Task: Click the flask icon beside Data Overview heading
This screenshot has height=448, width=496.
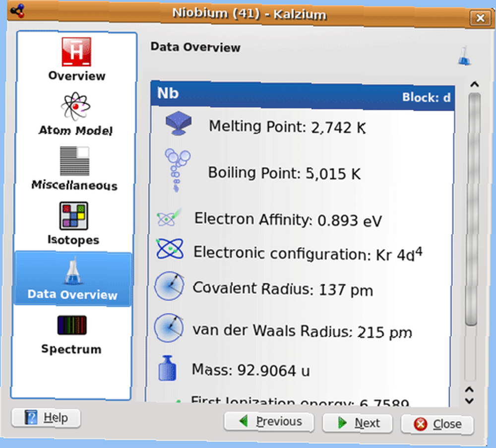Action: pyautogui.click(x=464, y=56)
